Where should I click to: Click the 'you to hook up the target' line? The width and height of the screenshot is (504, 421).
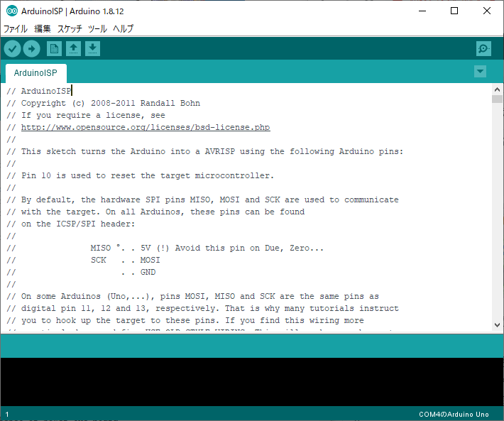point(185,320)
